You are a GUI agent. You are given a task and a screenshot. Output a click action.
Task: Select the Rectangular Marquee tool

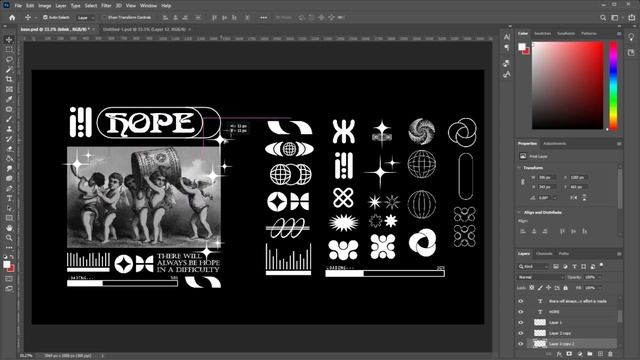click(9, 49)
